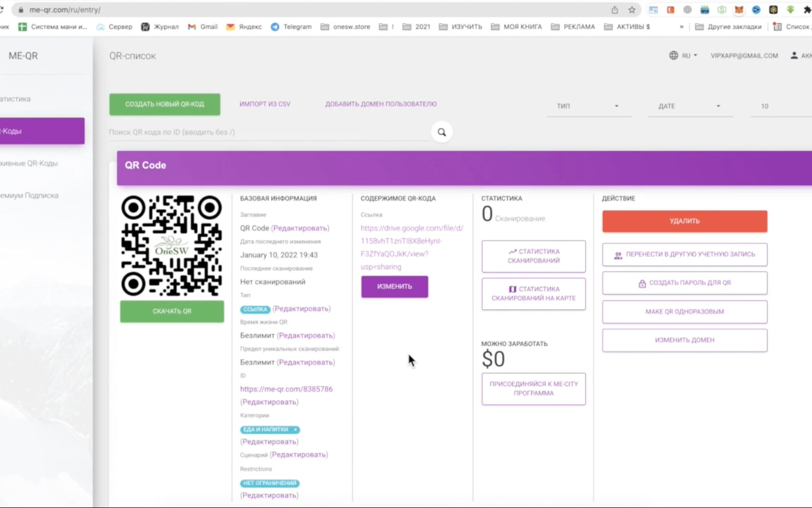Click СТАТИСТИКА СКАНИРОВАНИЙ button

[x=533, y=256]
